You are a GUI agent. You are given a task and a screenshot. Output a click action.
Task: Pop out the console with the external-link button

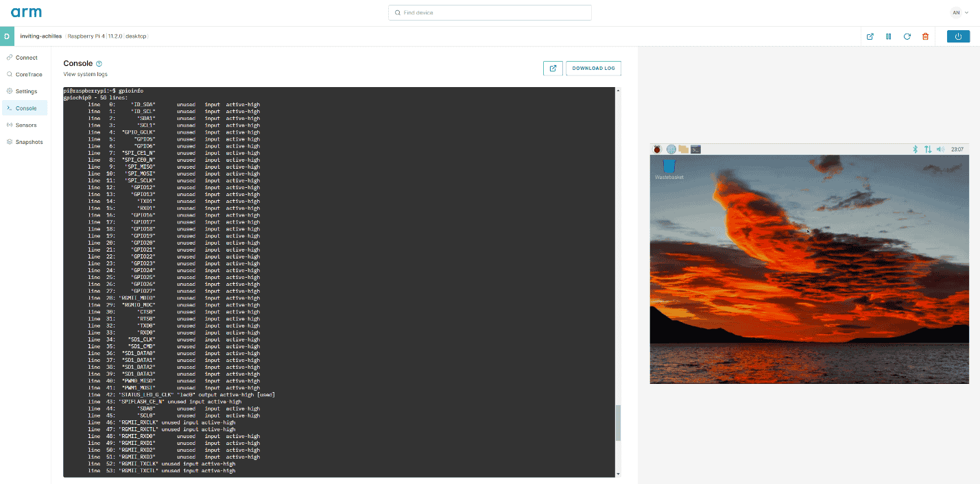pos(553,69)
